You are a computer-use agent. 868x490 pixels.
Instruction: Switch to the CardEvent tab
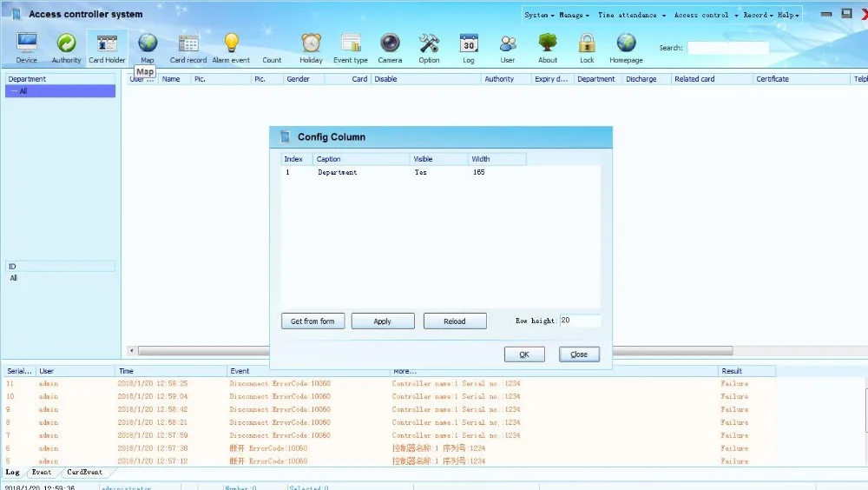(85, 473)
